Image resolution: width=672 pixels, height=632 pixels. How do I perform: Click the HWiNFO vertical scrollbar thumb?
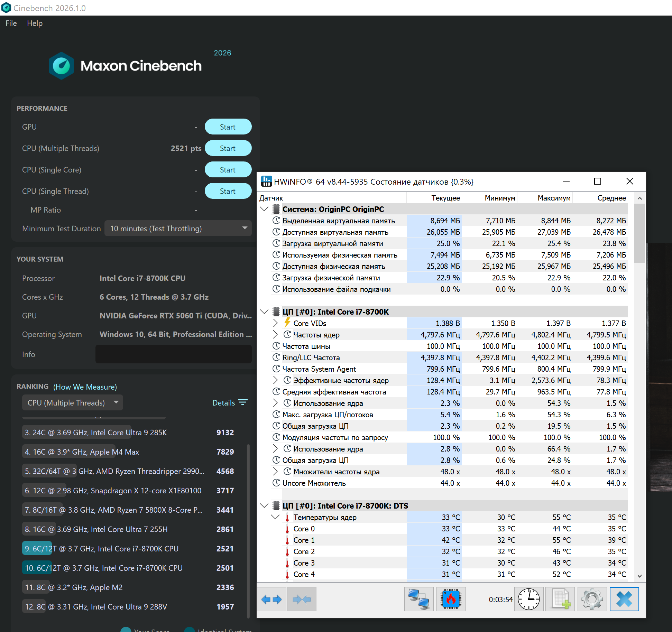point(639,233)
